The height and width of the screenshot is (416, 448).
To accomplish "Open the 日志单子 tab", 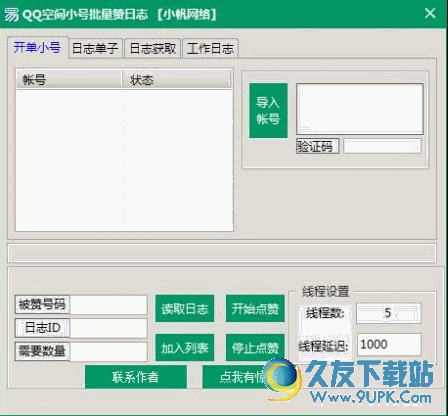I will [x=95, y=49].
